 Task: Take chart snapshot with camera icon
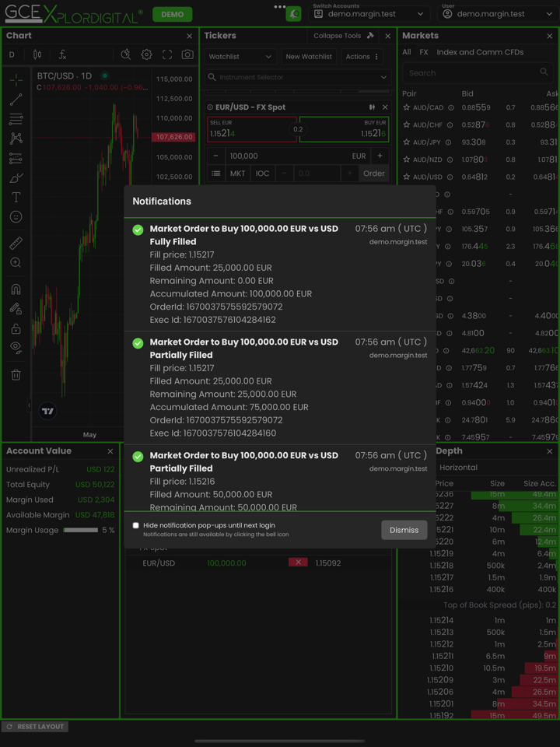pos(187,55)
